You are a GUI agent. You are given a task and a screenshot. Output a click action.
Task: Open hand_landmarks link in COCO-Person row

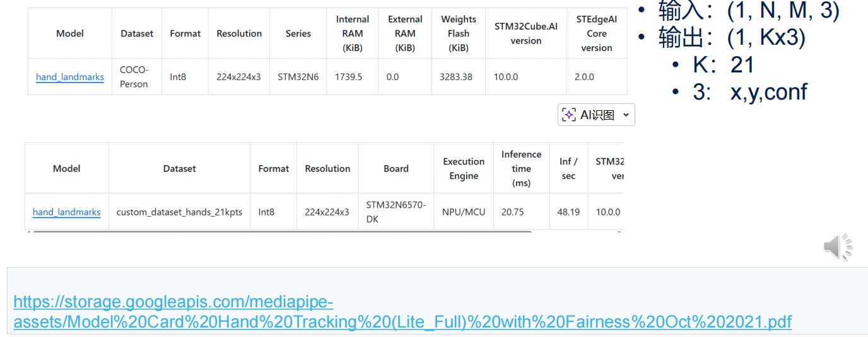pos(70,77)
